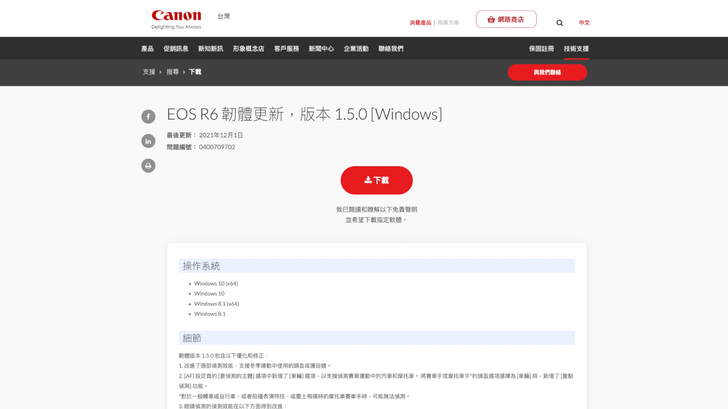Go to 保固註冊 warranty registration

[x=541, y=49]
